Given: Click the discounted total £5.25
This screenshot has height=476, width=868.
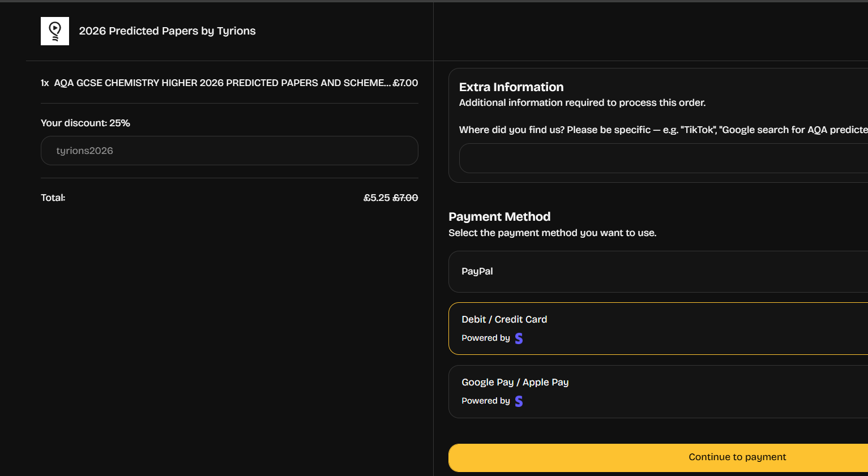Looking at the screenshot, I should 377,198.
